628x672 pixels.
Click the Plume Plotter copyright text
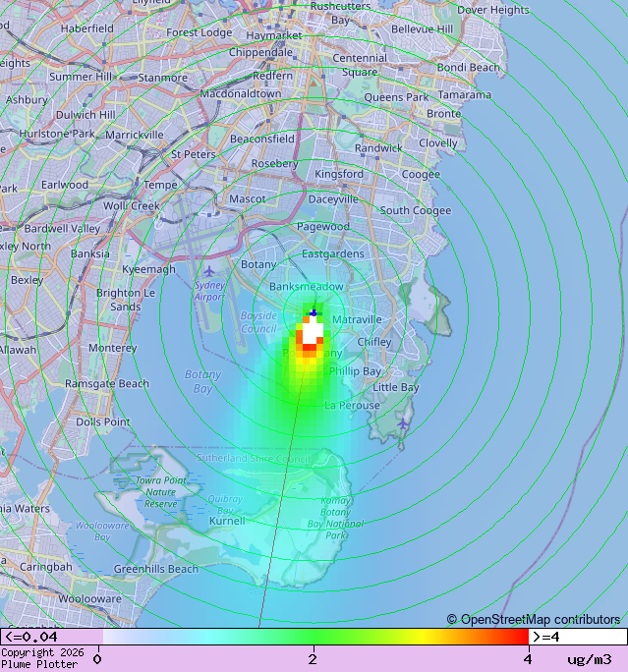[x=40, y=658]
